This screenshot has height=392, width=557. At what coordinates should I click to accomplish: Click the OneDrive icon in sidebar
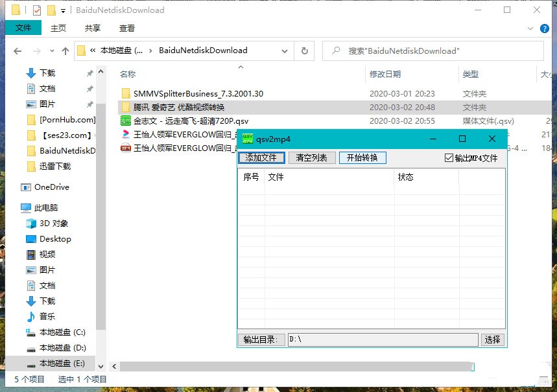point(26,187)
